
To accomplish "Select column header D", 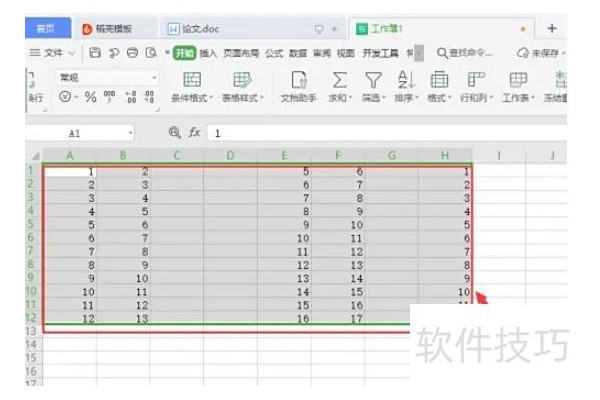I will click(x=230, y=155).
